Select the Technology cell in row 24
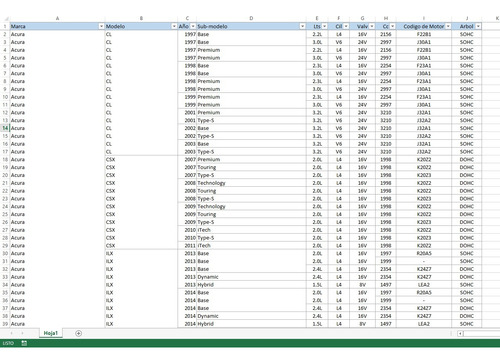The height and width of the screenshot is (364, 500). pos(251,206)
